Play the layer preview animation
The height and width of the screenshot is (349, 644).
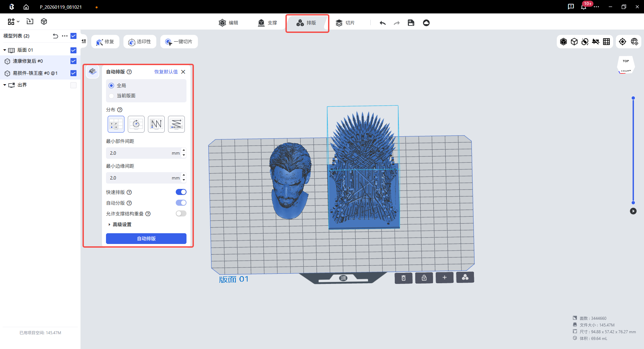(x=633, y=211)
